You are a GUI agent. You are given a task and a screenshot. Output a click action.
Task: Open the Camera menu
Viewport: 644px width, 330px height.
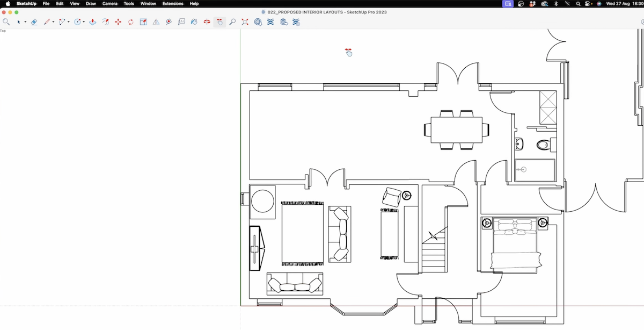point(110,4)
